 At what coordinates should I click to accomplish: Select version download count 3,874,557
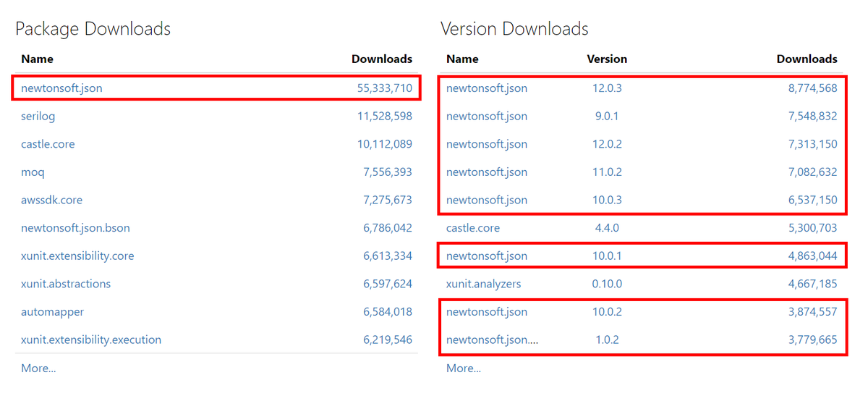[813, 312]
